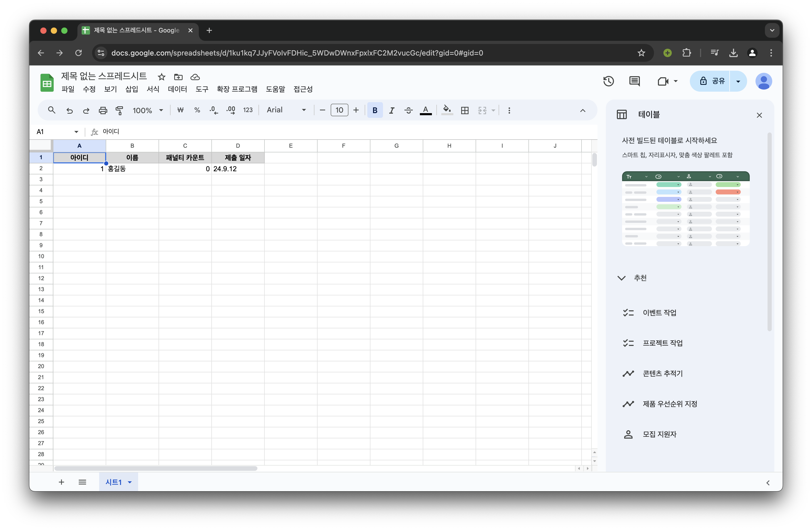Select the 시트1 sheet tab
The image size is (812, 530).
tap(114, 482)
